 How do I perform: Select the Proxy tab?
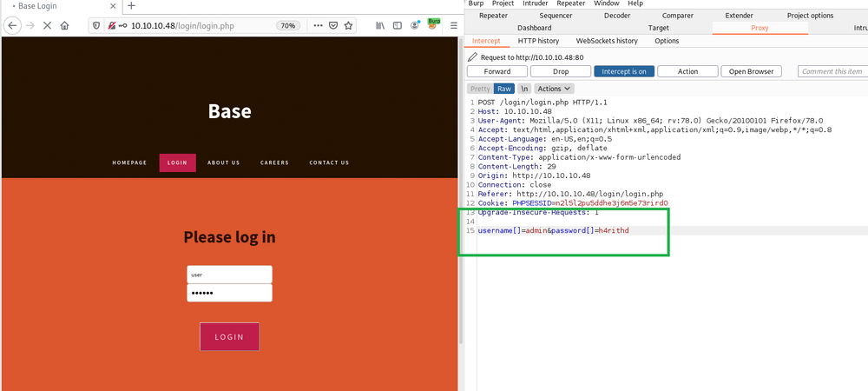click(x=760, y=28)
